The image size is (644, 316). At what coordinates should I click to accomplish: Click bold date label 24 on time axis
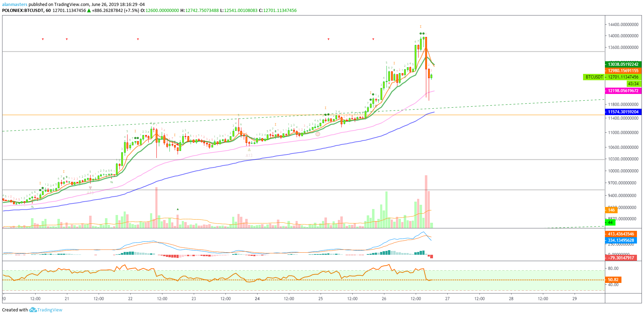point(257,299)
